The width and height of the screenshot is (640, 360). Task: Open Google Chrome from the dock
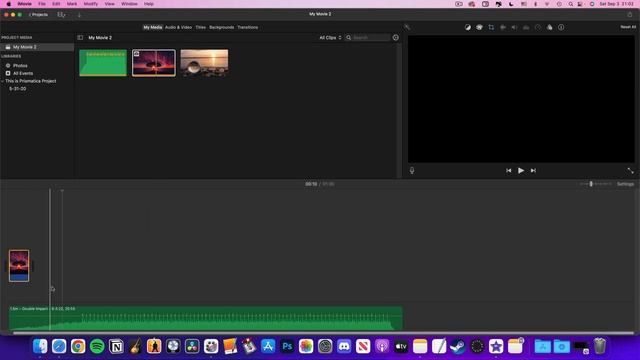[x=78, y=347]
